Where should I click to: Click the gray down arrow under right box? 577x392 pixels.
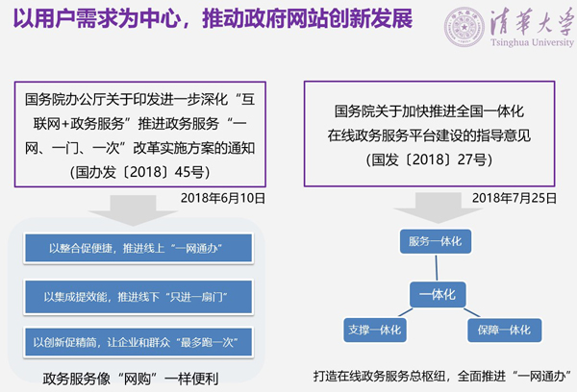[x=436, y=208]
